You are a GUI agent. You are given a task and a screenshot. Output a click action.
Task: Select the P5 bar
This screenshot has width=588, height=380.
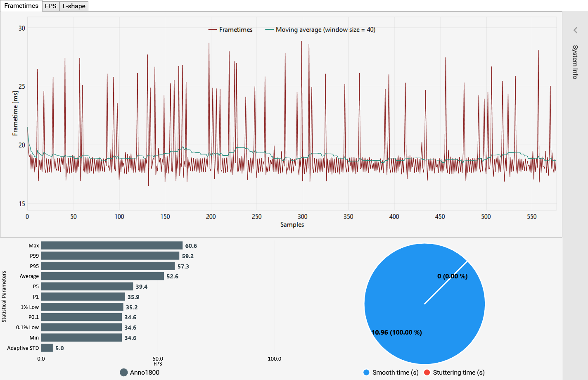(87, 287)
